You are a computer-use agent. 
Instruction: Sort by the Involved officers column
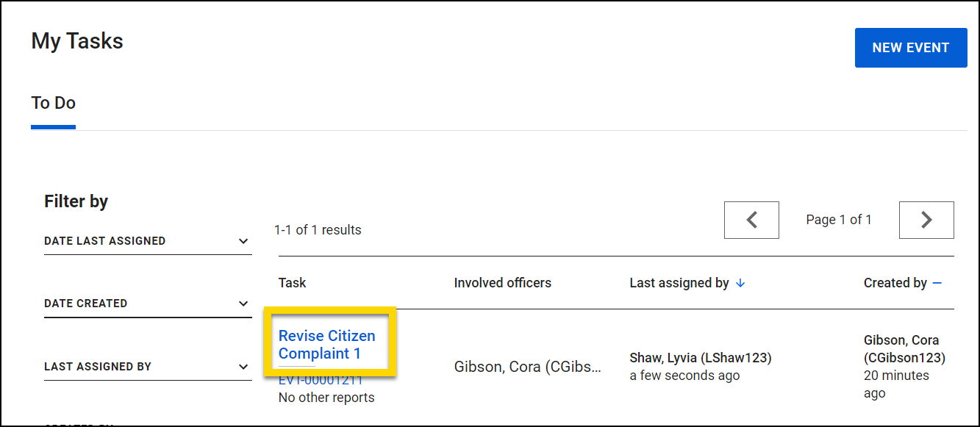coord(503,282)
